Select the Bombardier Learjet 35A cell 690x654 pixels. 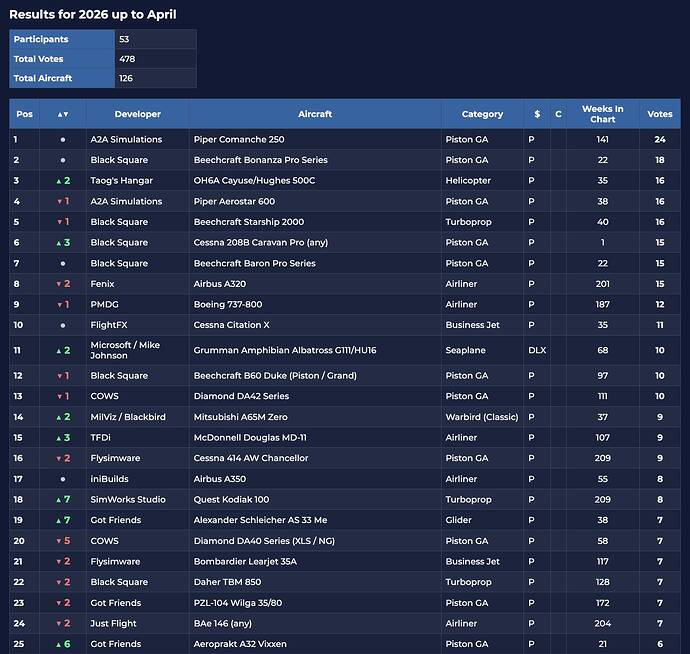tap(315, 562)
